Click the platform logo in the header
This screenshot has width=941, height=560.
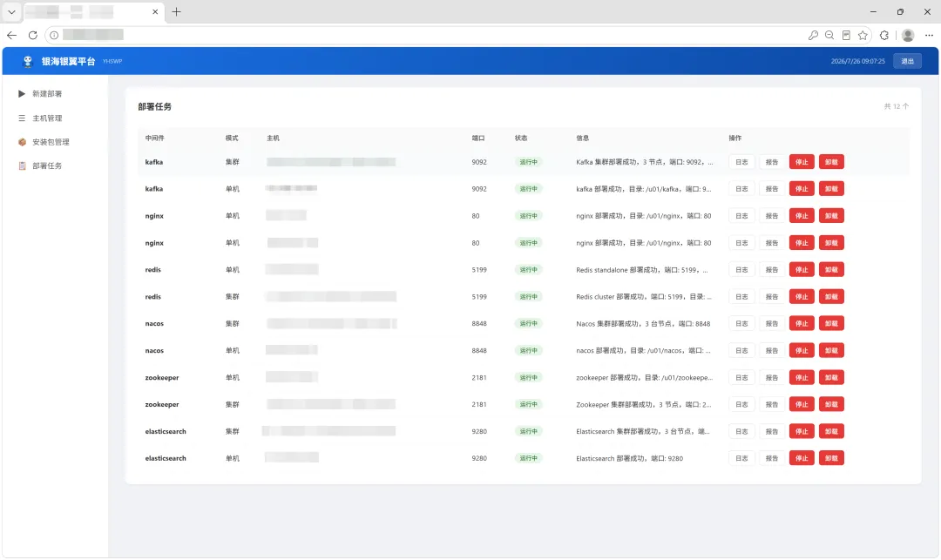(x=28, y=61)
